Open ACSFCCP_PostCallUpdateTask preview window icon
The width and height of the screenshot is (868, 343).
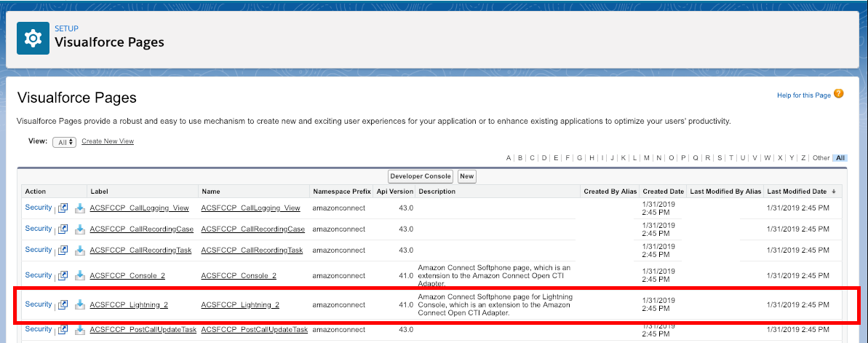[x=63, y=329]
